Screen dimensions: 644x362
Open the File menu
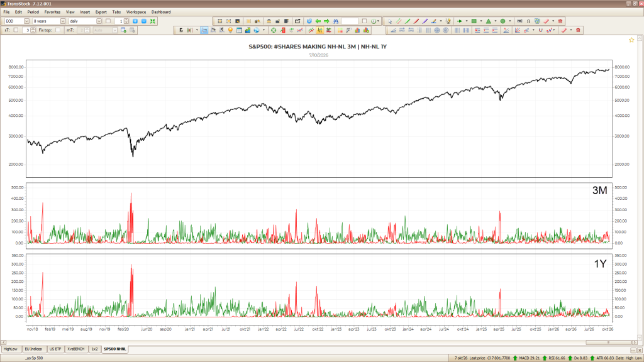coord(6,12)
